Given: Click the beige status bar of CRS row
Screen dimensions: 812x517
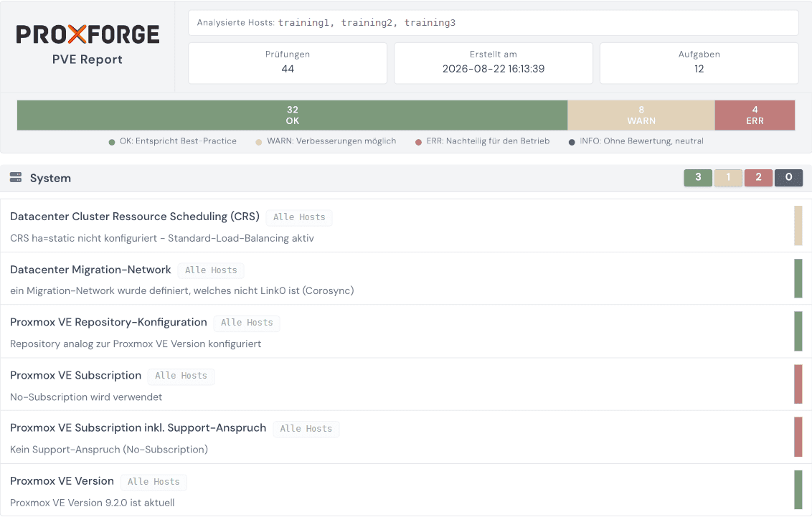Looking at the screenshot, I should (x=798, y=226).
